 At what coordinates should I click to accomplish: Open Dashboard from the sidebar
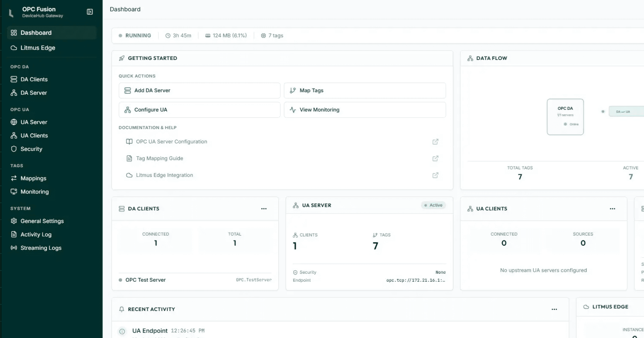point(52,33)
